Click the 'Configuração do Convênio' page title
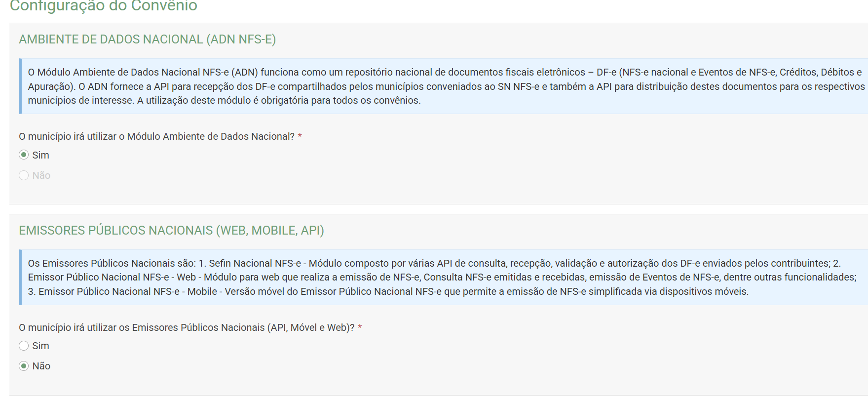Image resolution: width=868 pixels, height=401 pixels. pos(104,6)
